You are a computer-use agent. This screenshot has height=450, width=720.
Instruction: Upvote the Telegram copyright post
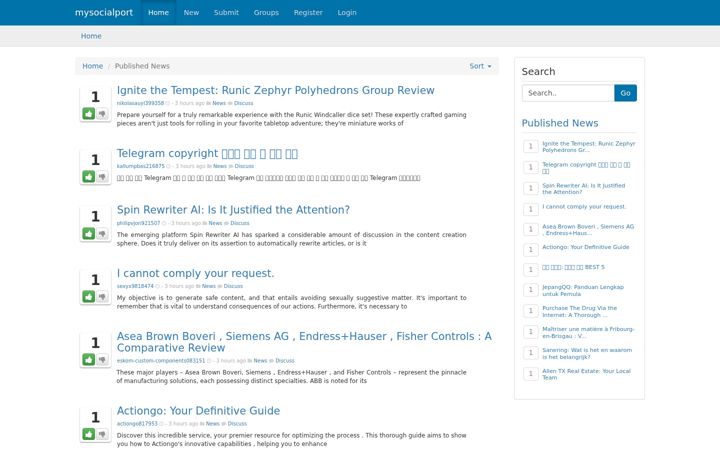(x=89, y=177)
